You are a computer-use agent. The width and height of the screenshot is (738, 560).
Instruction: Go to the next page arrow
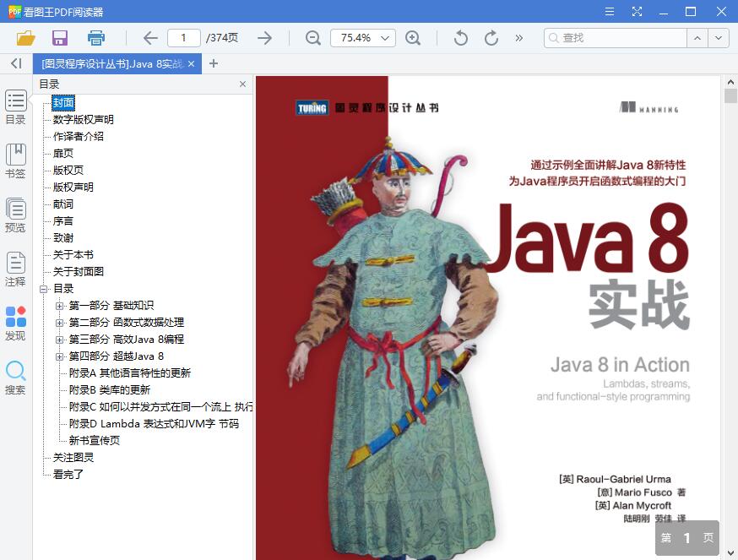(x=264, y=38)
